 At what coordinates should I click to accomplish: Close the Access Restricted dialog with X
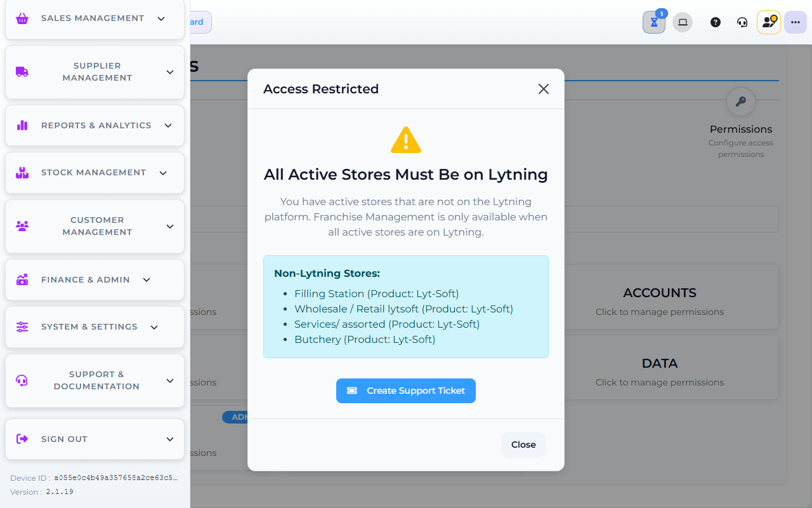pos(544,89)
